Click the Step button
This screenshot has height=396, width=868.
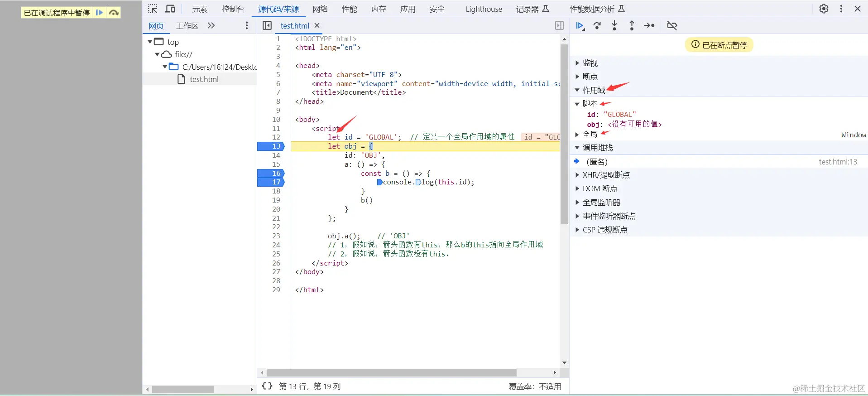click(649, 26)
